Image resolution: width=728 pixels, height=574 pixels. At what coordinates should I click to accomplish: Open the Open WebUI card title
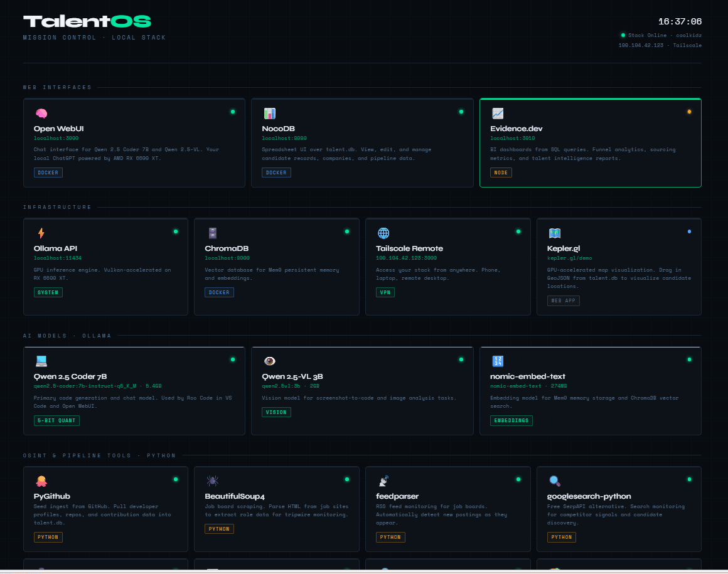[58, 129]
